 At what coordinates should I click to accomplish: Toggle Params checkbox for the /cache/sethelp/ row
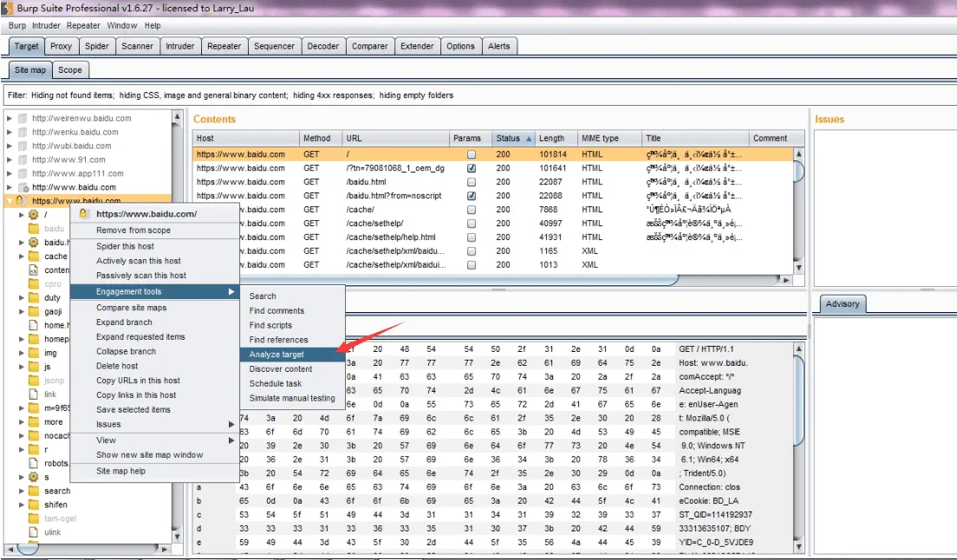click(x=472, y=224)
